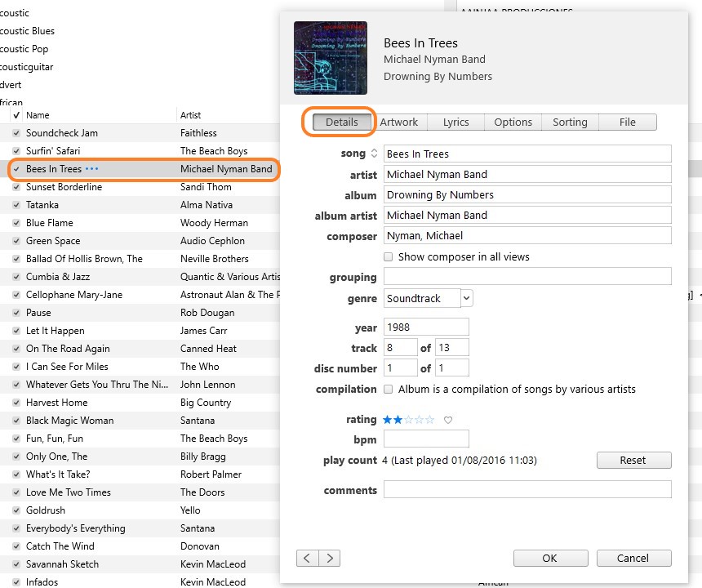Click the album input field
The height and width of the screenshot is (588, 702).
pyautogui.click(x=527, y=195)
